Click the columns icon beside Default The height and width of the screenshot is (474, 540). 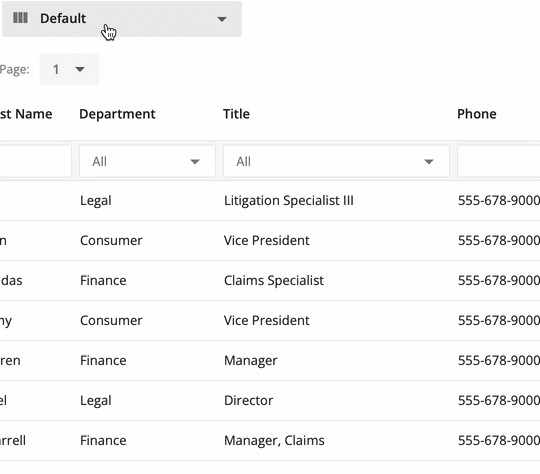(x=20, y=18)
